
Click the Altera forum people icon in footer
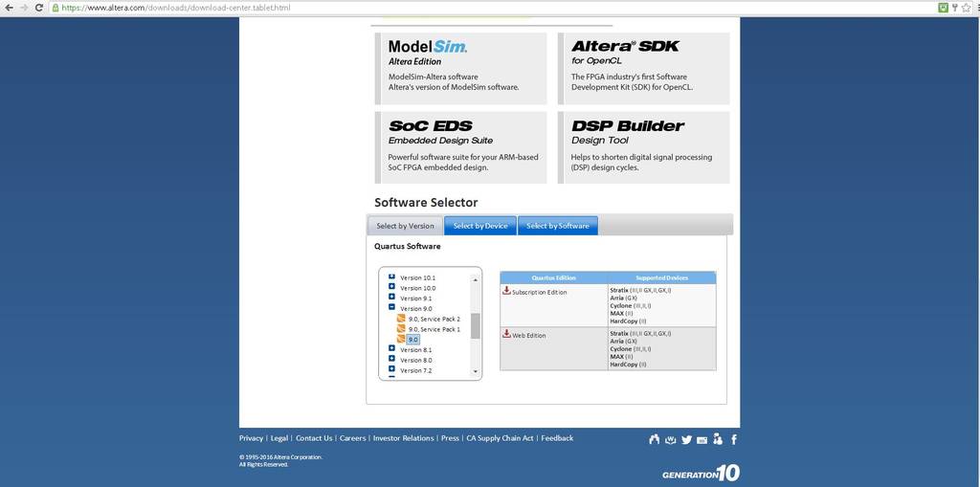[x=655, y=439]
